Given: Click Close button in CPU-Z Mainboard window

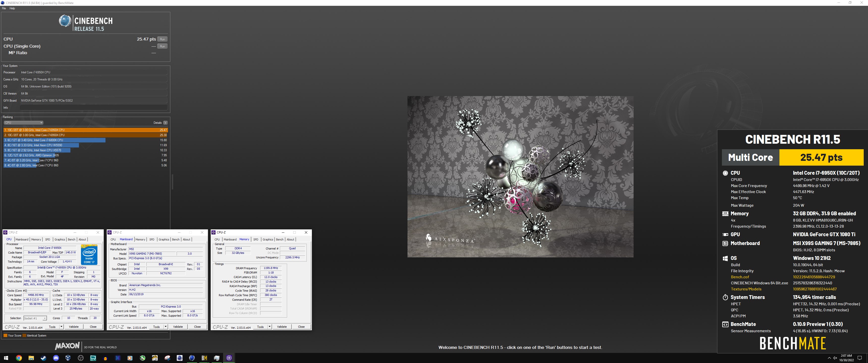Looking at the screenshot, I should (x=198, y=327).
